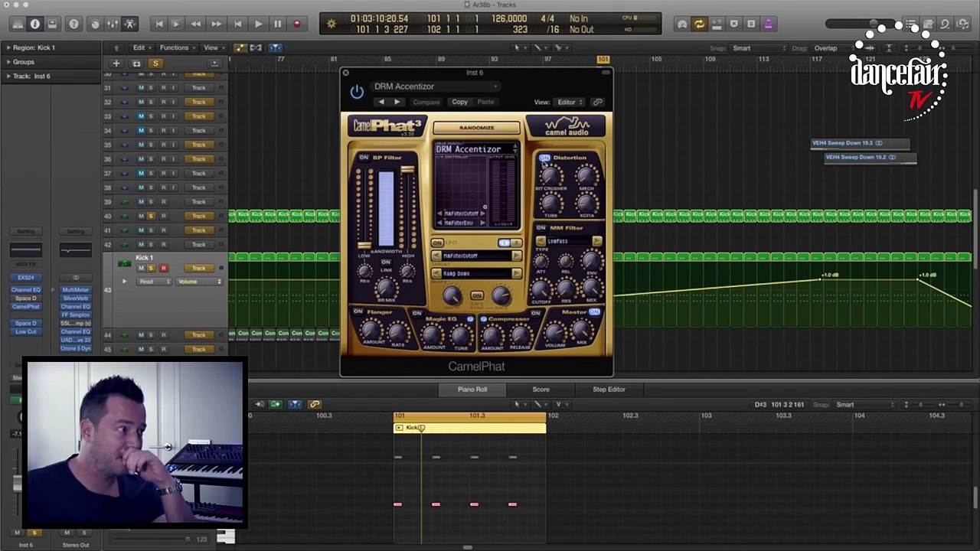980x551 pixels.
Task: Open the Snap Smart dropdown in Tracks area
Action: click(758, 48)
